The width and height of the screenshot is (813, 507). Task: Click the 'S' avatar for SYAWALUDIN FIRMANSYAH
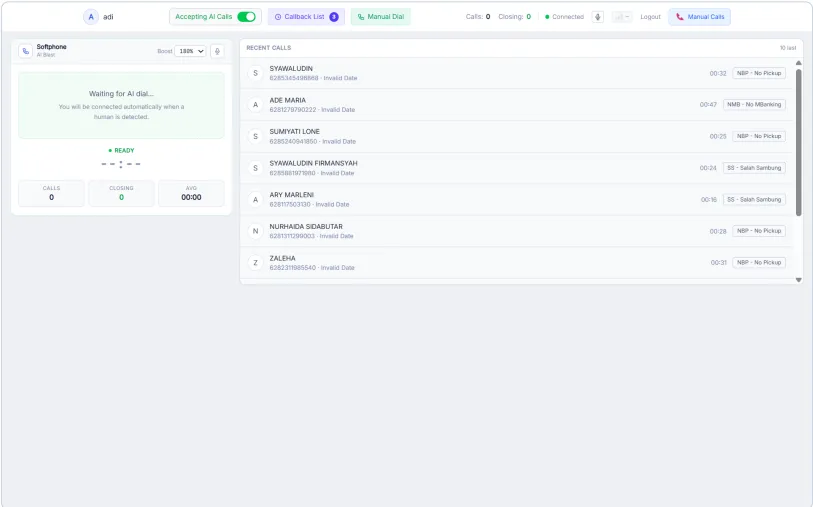pyautogui.click(x=255, y=168)
